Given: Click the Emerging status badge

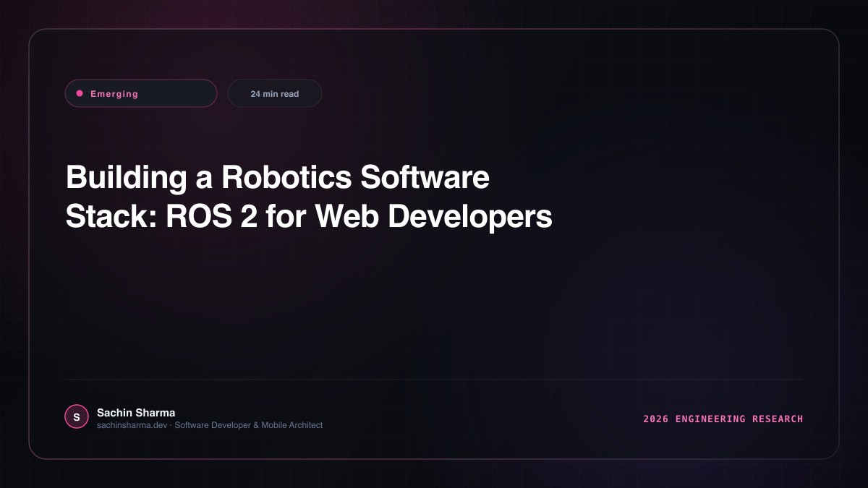Looking at the screenshot, I should coord(141,93).
